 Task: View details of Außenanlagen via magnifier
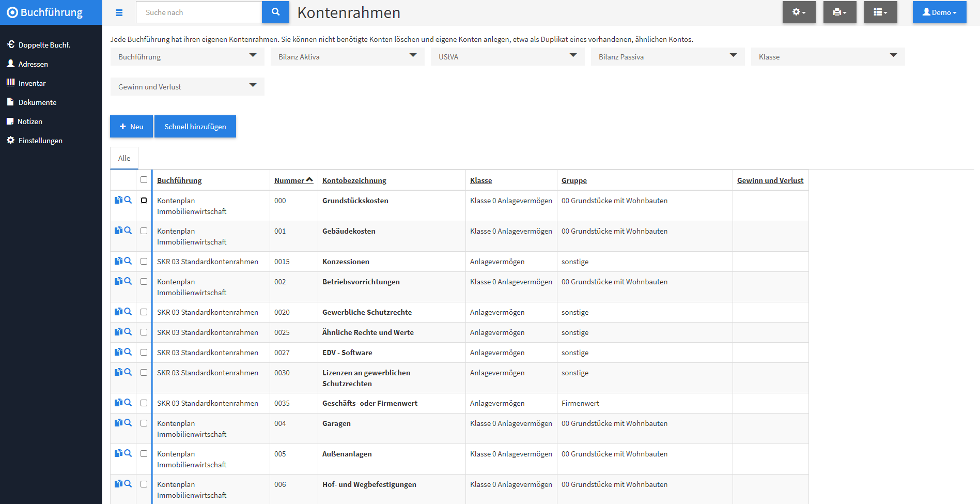[128, 453]
